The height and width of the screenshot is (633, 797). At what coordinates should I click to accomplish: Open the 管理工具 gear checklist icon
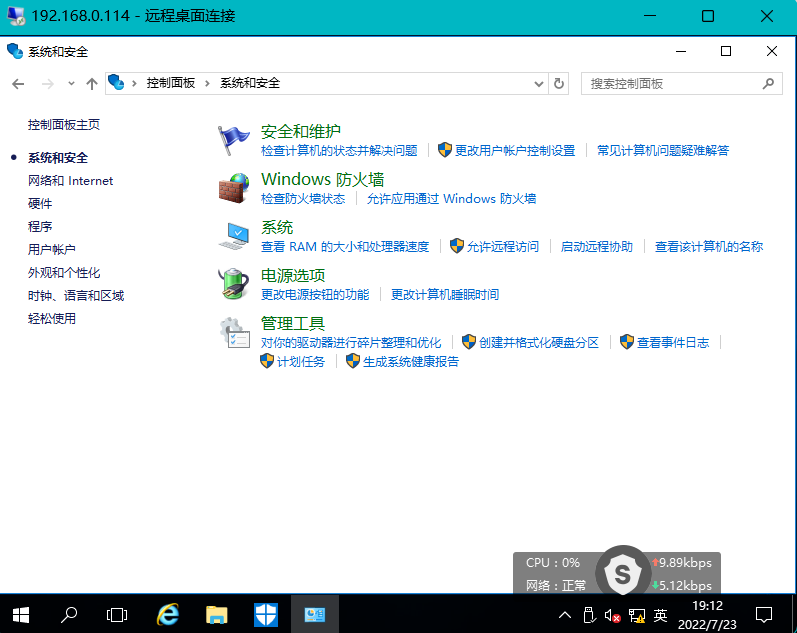click(234, 333)
